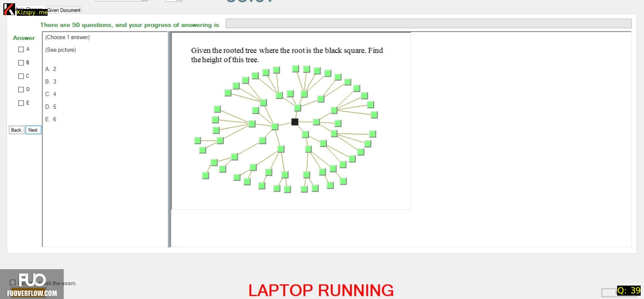The height and width of the screenshot is (299, 644).
Task: Click the vertical splitter bar beside answers
Action: (x=169, y=139)
